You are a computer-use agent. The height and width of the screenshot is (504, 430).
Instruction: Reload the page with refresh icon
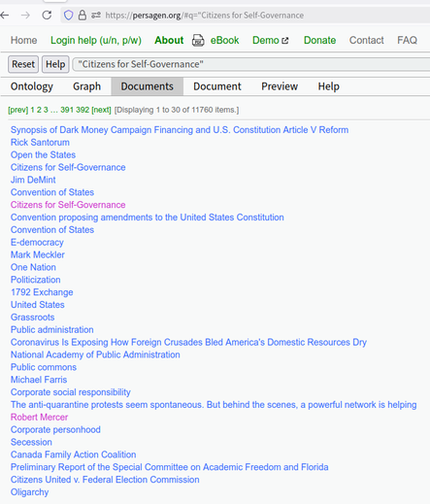(47, 15)
